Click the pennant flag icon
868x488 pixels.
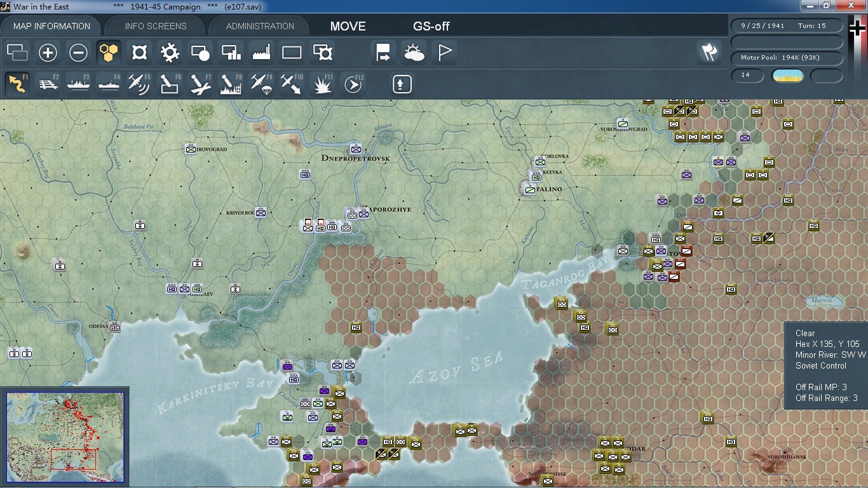(444, 53)
